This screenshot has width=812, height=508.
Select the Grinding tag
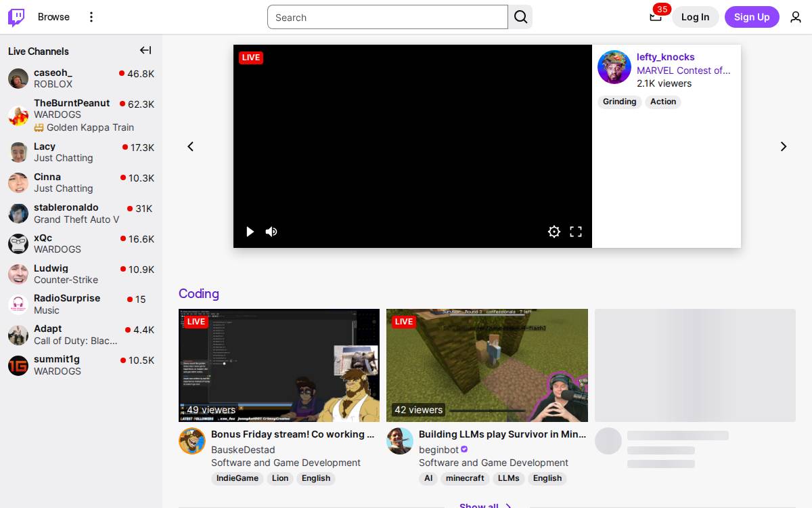[620, 102]
